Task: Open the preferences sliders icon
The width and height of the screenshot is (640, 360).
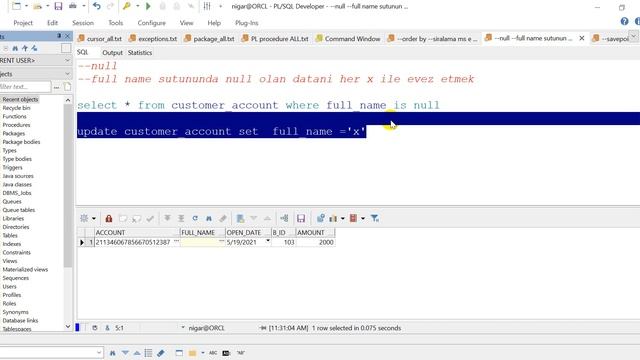Action: pos(207,6)
